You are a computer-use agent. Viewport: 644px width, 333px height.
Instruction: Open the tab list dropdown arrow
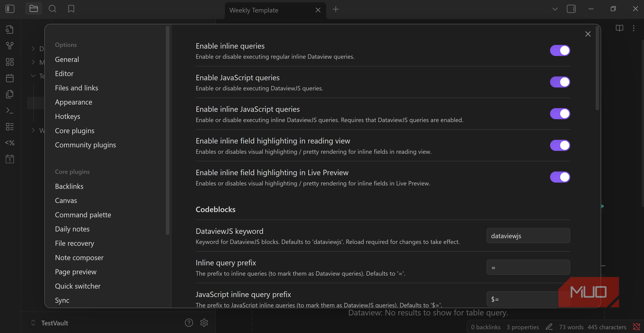click(555, 9)
